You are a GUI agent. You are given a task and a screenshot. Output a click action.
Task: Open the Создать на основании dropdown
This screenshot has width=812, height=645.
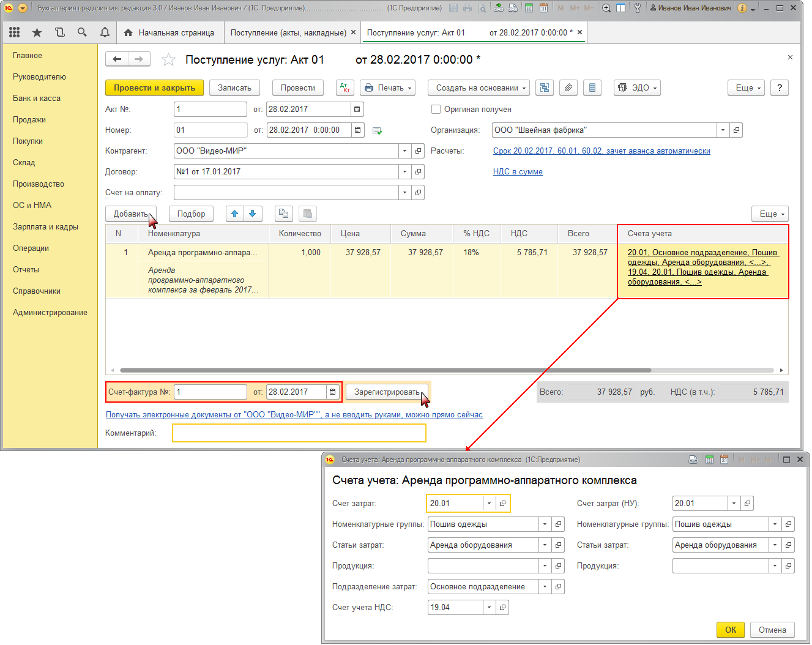click(480, 88)
